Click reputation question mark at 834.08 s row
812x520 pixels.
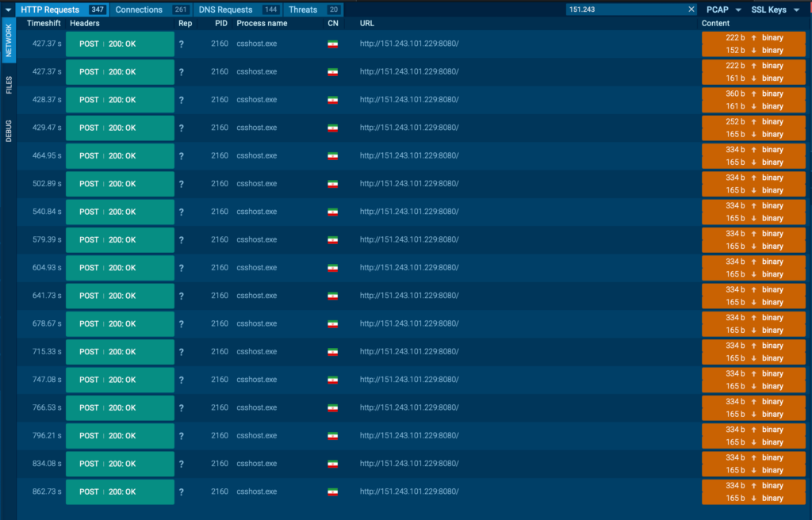point(182,464)
